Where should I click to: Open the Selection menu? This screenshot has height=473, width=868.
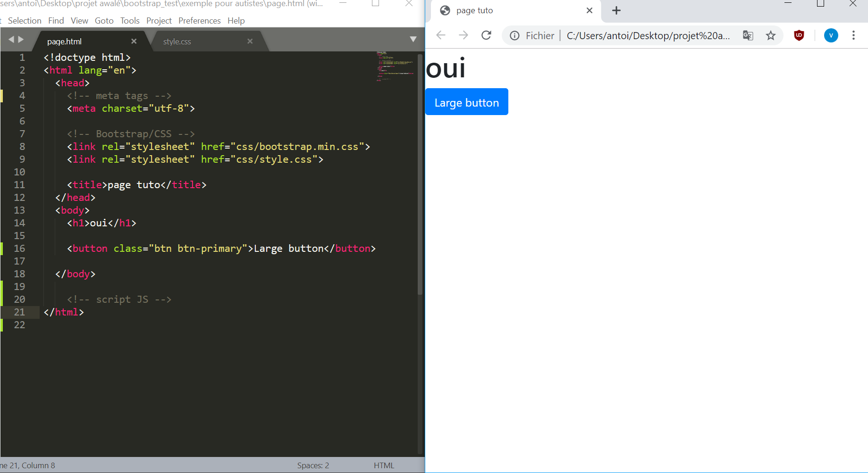(25, 21)
